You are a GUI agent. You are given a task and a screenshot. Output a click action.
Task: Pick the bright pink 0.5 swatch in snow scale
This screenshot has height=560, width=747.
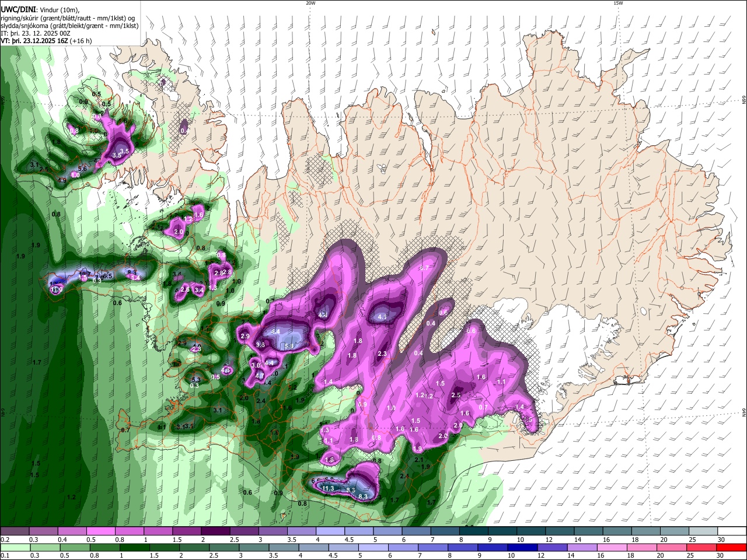pyautogui.click(x=100, y=531)
